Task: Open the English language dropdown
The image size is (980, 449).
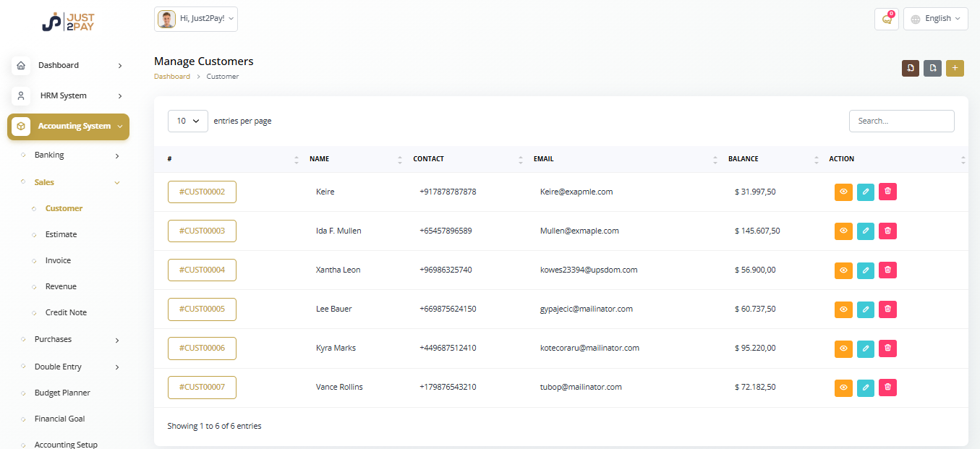Action: coord(935,19)
